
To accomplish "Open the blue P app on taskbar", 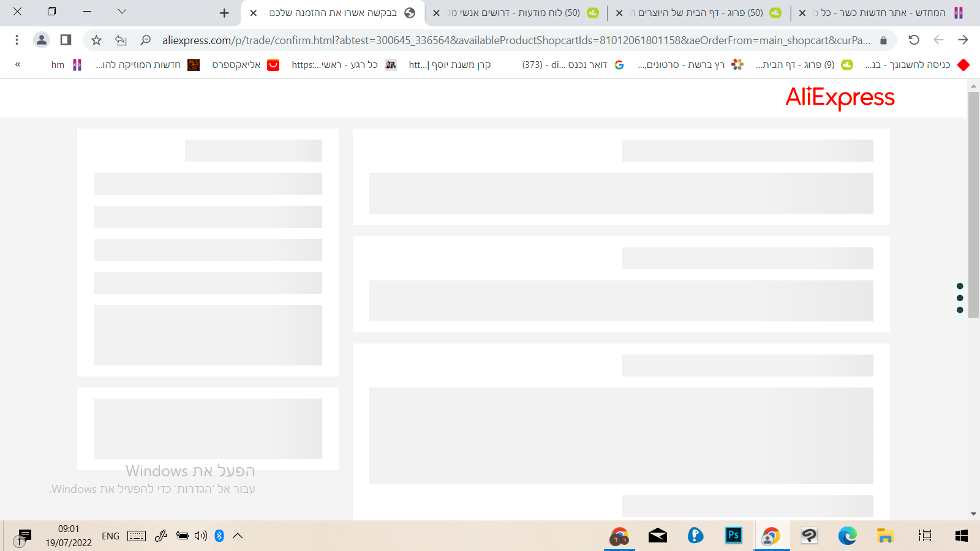I will coord(695,536).
